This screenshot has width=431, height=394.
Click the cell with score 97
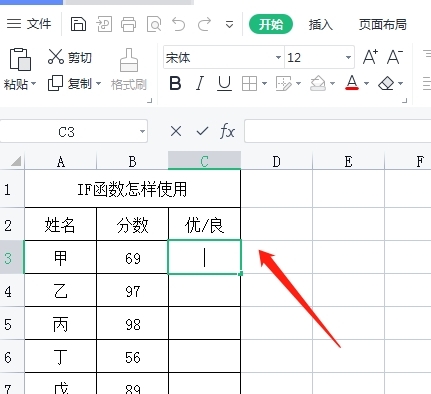[132, 291]
